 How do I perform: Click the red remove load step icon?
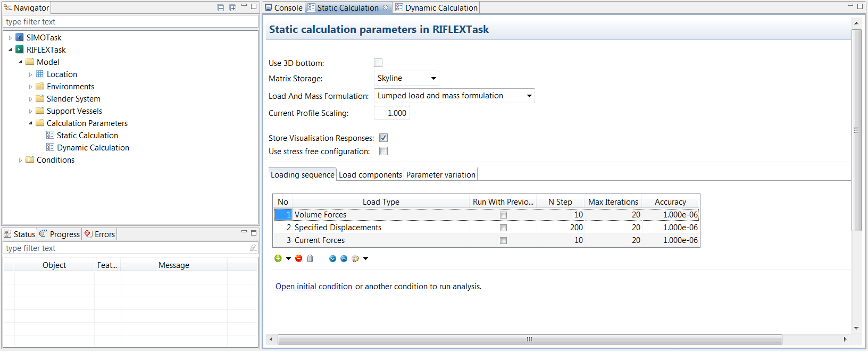pos(298,258)
